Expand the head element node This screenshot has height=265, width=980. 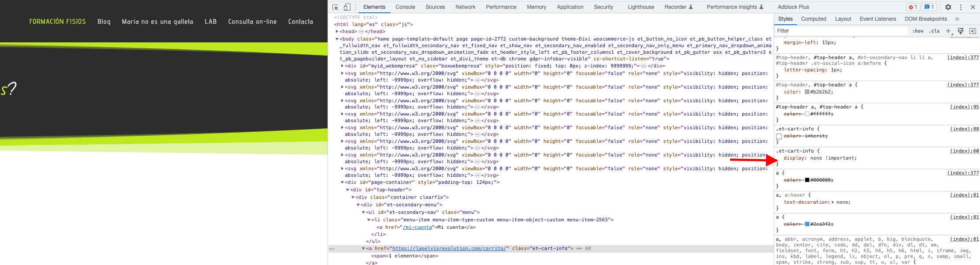[337, 32]
